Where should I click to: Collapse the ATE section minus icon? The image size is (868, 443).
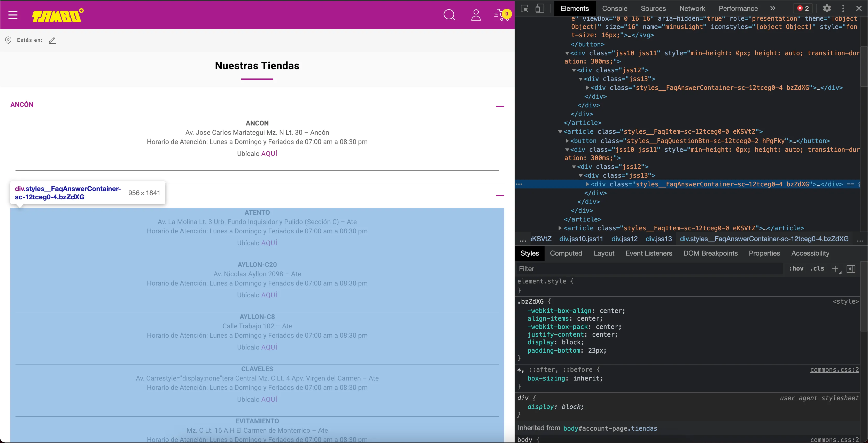pos(500,196)
